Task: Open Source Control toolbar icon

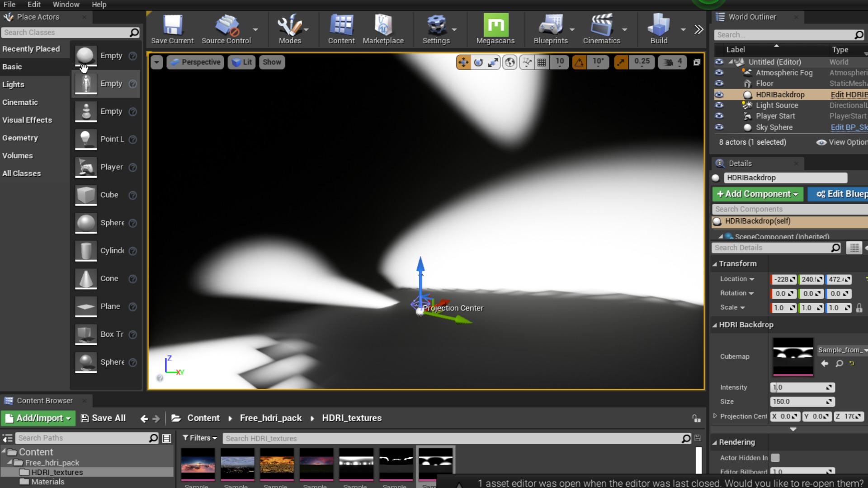Action: [x=226, y=29]
